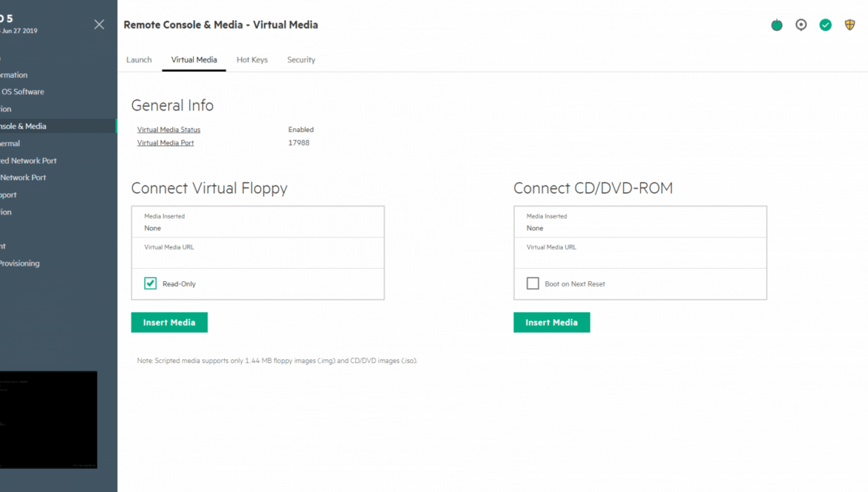This screenshot has width=868, height=492.
Task: Switch to the Launch tab
Action: (139, 60)
